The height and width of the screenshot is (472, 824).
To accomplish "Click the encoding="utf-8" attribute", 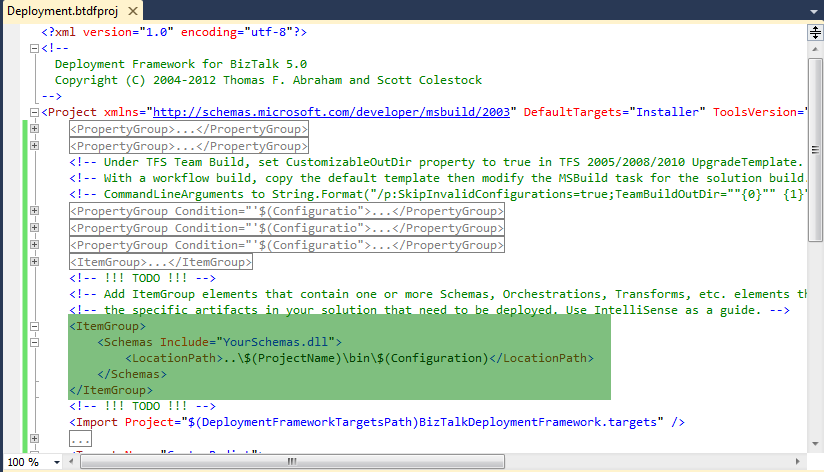I will 237,32.
